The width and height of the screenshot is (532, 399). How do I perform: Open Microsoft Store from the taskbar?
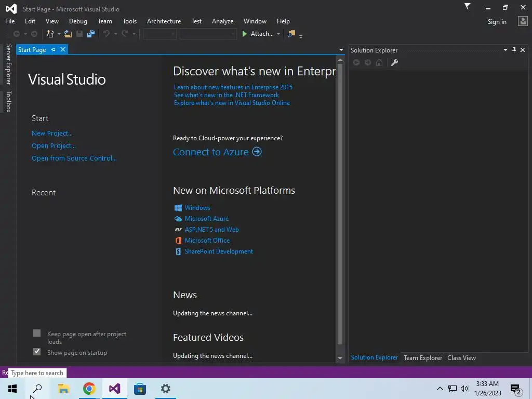pos(140,389)
